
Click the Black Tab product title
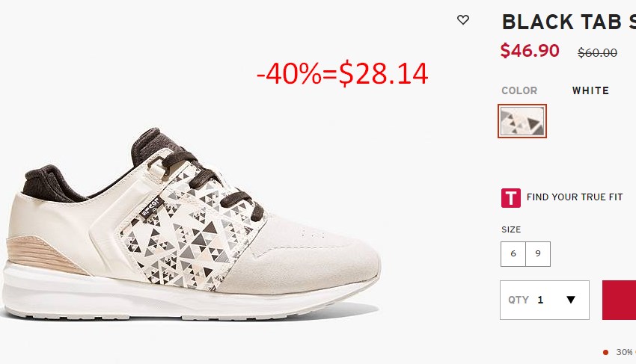pyautogui.click(x=569, y=22)
